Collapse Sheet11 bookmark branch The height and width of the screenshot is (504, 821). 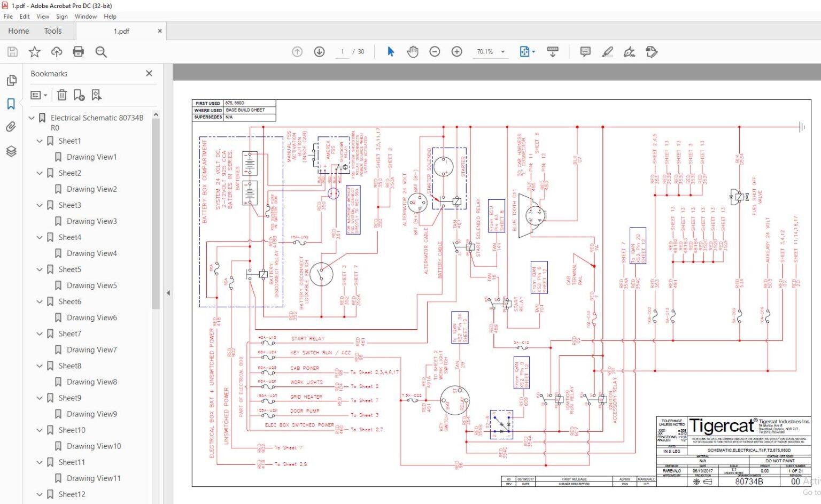click(x=40, y=462)
